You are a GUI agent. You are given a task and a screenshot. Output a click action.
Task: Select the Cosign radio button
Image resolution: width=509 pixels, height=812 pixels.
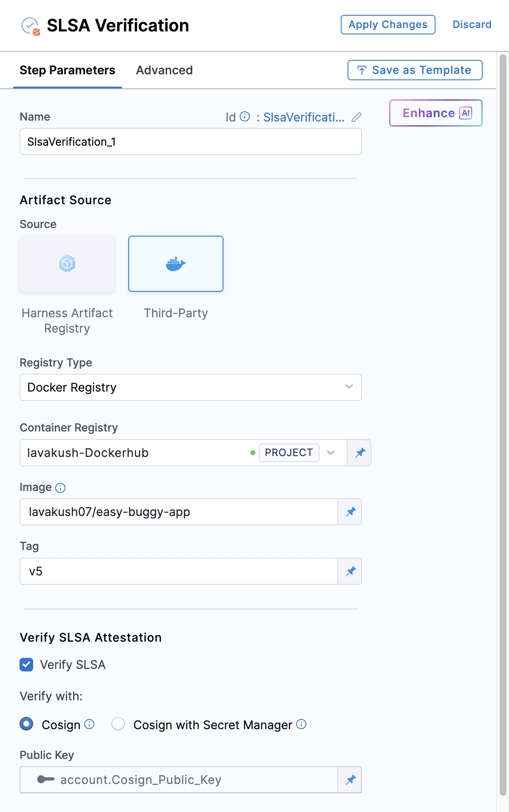click(x=26, y=724)
